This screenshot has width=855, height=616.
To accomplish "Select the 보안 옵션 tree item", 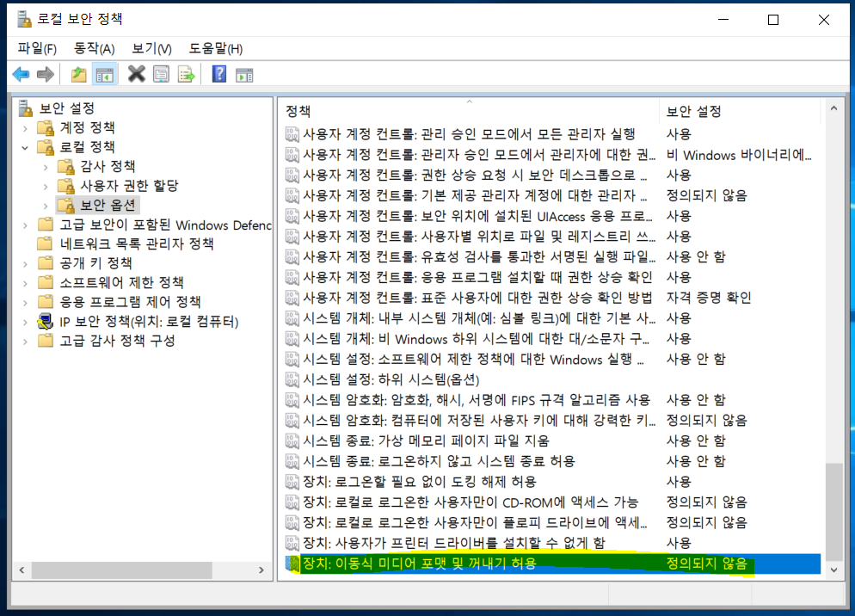I will (x=108, y=205).
